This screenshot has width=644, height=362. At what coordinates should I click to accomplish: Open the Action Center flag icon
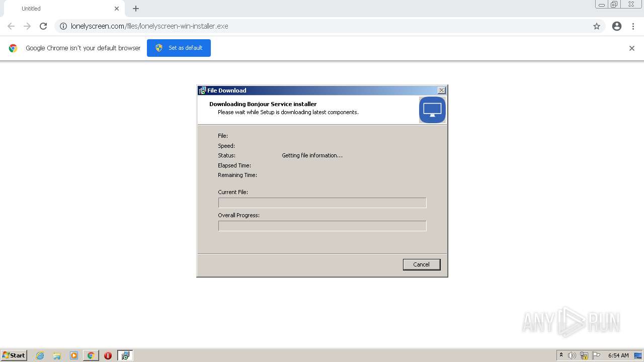click(x=596, y=355)
